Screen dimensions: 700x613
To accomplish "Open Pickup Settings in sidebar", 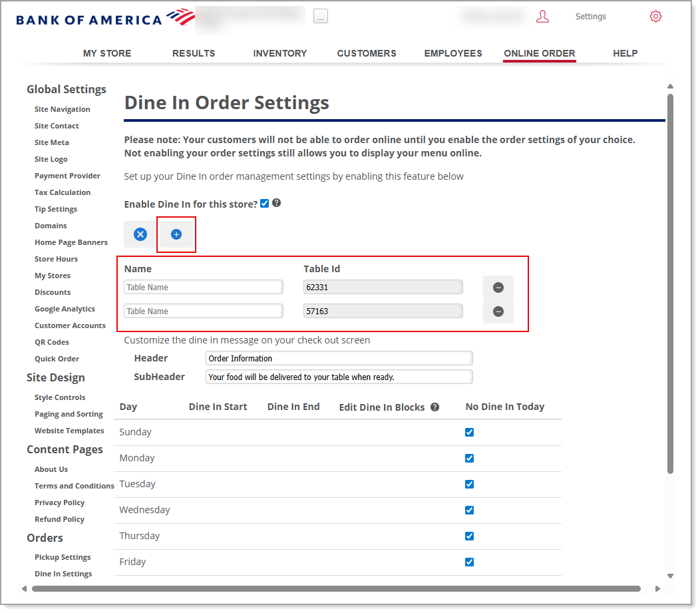I will pos(63,557).
